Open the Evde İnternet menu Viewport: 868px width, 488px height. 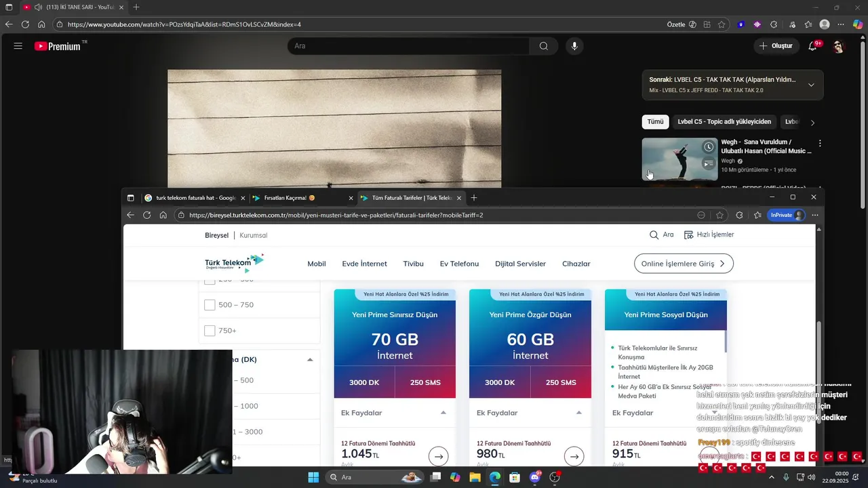pos(364,264)
